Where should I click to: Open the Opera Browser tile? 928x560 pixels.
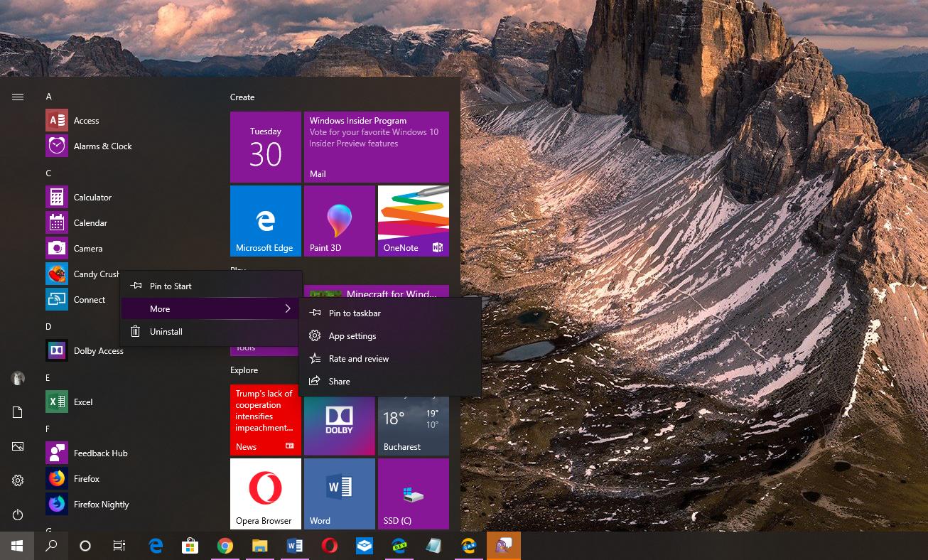point(266,494)
